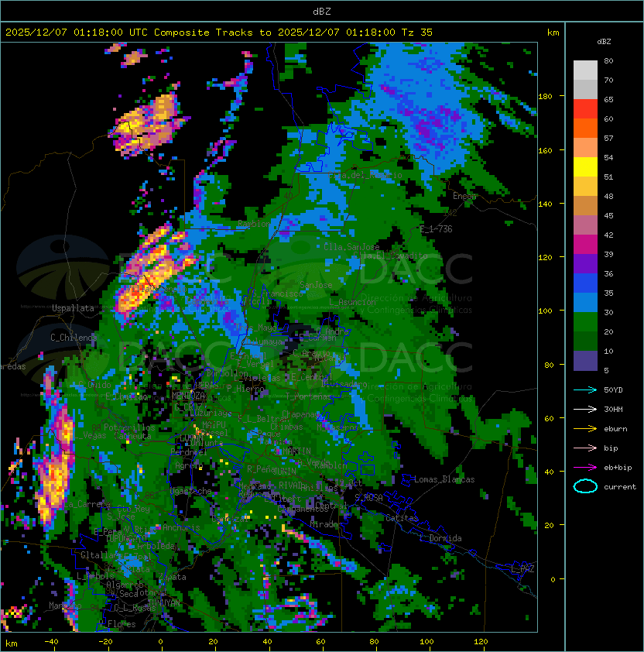This screenshot has height=652, width=644.
Task: Click the 'Mirador' label on the map
Action: (x=327, y=524)
